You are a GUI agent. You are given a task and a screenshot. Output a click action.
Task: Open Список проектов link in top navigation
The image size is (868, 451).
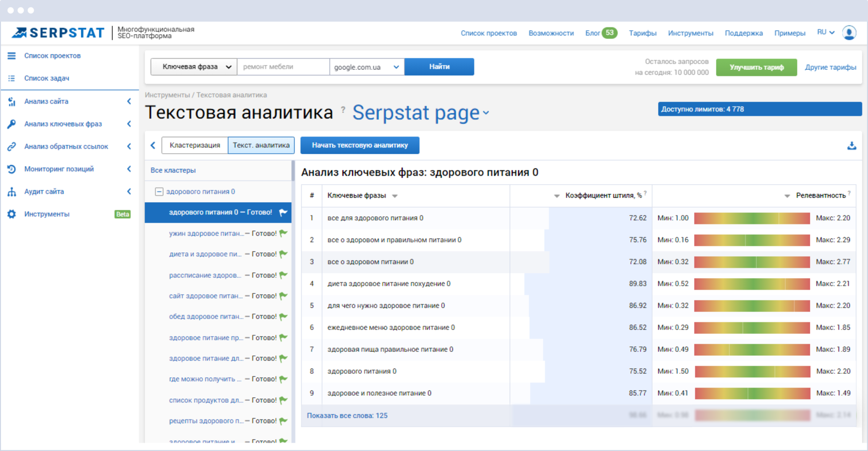point(489,33)
